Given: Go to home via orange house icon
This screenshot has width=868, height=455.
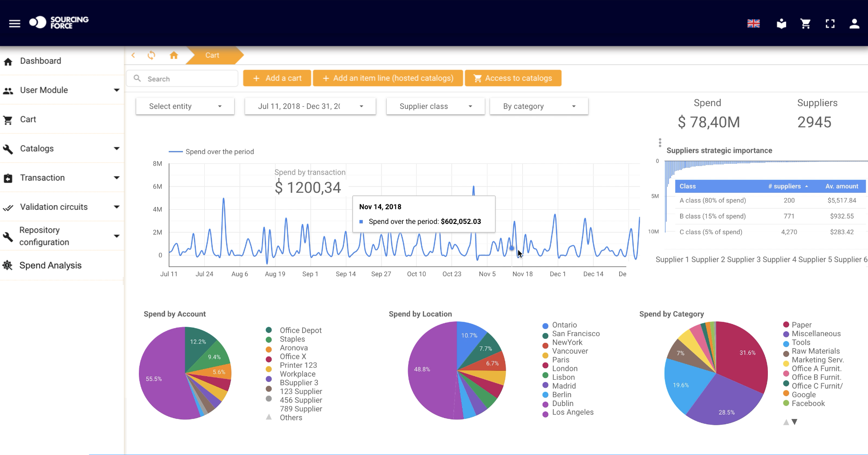Looking at the screenshot, I should click(174, 55).
